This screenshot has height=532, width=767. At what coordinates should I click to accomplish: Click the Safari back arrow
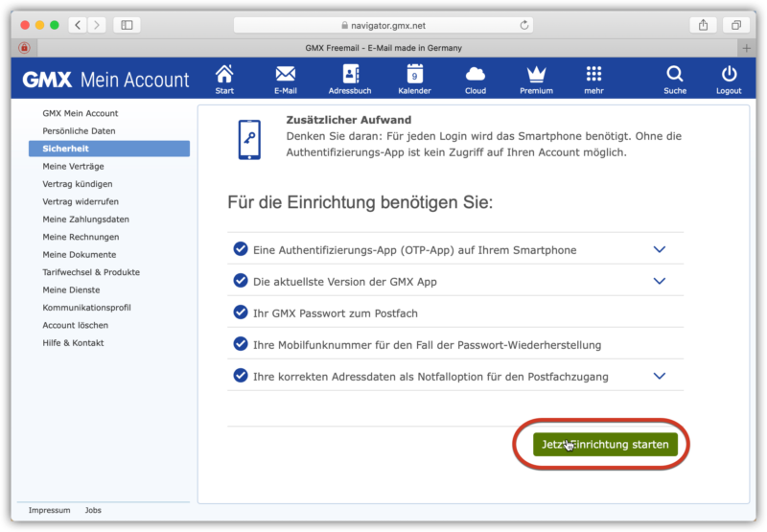(x=78, y=25)
